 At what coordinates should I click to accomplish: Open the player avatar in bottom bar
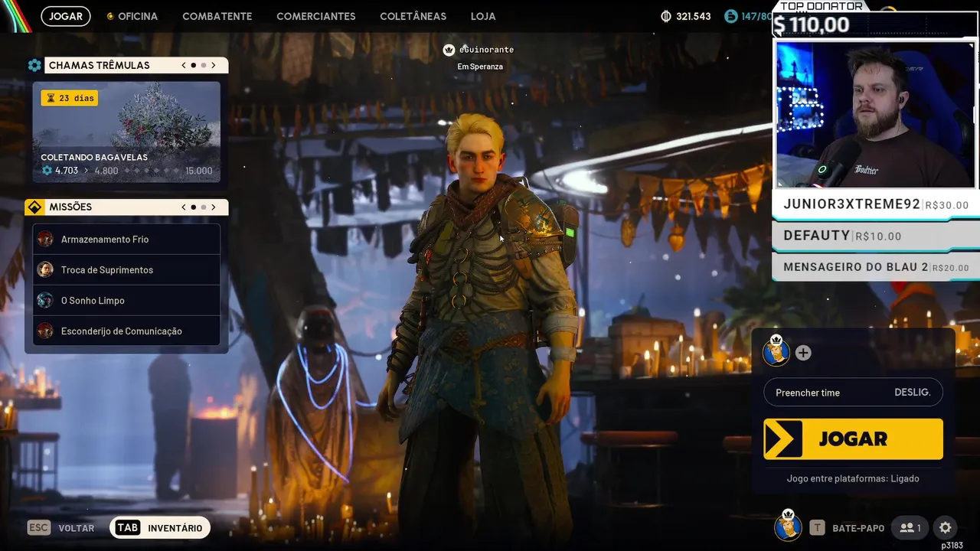coord(788,526)
